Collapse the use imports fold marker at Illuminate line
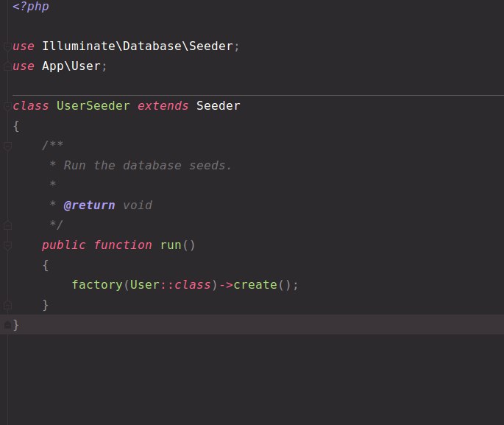 [x=7, y=46]
